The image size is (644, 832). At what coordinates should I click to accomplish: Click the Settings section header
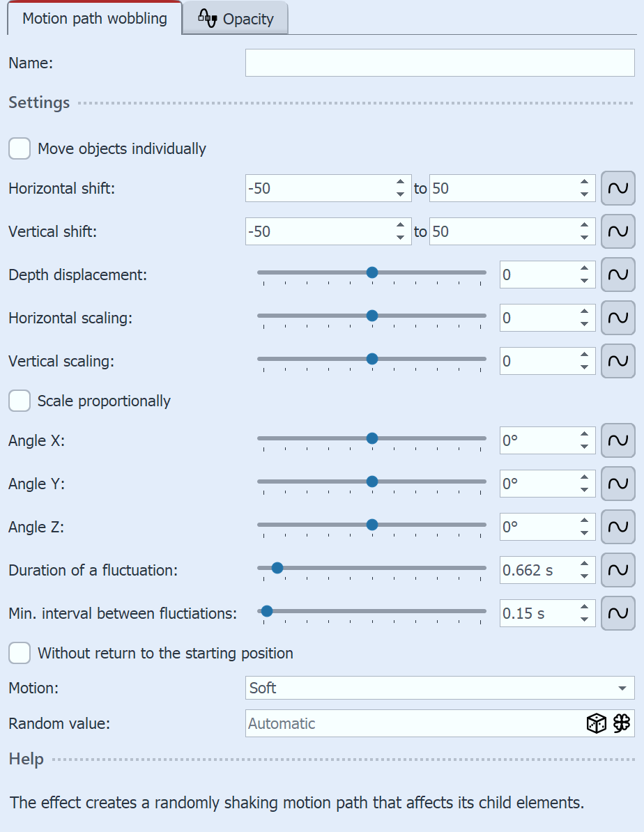coord(38,102)
